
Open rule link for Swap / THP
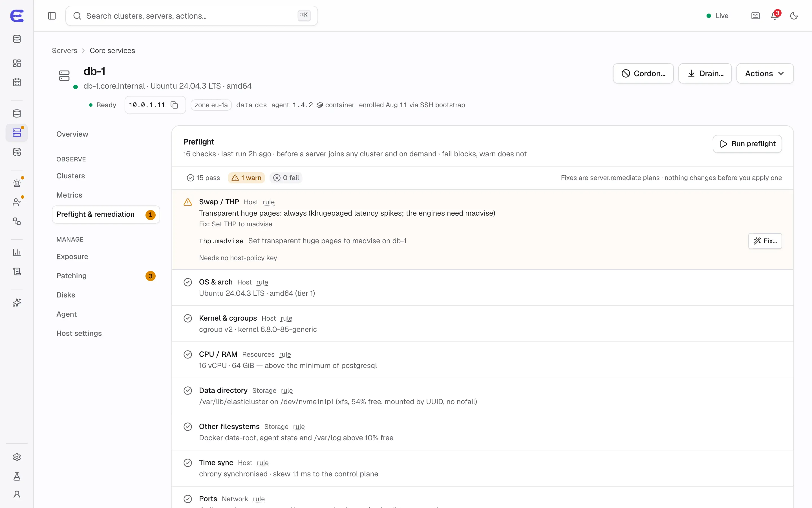[268, 202]
